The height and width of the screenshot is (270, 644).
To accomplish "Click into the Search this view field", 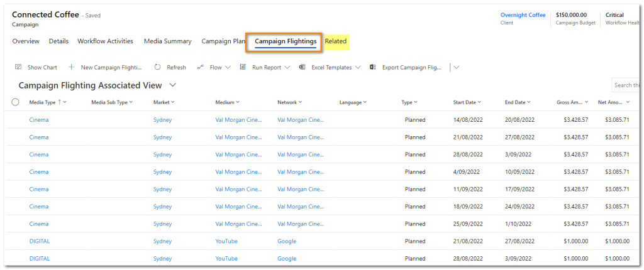I will [x=626, y=85].
